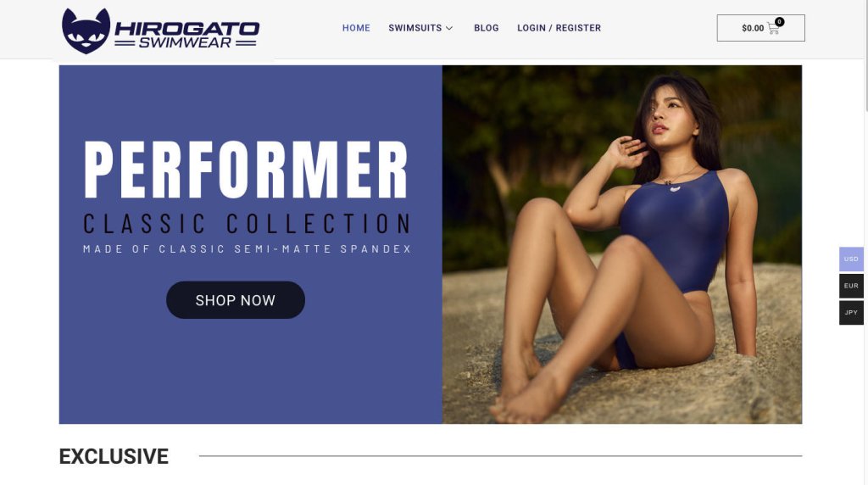The height and width of the screenshot is (485, 868).
Task: Open the Login / Register page
Action: click(x=559, y=28)
